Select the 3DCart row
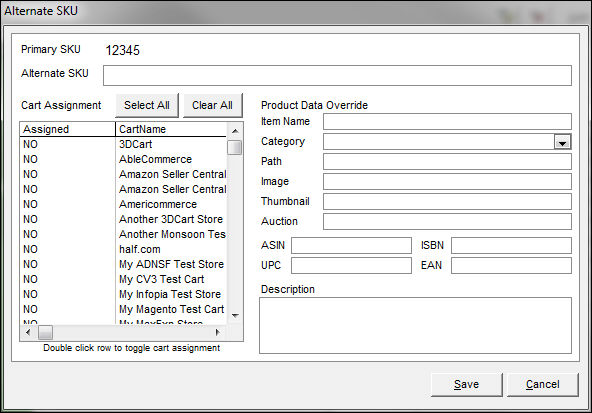The width and height of the screenshot is (592, 413). tap(123, 144)
